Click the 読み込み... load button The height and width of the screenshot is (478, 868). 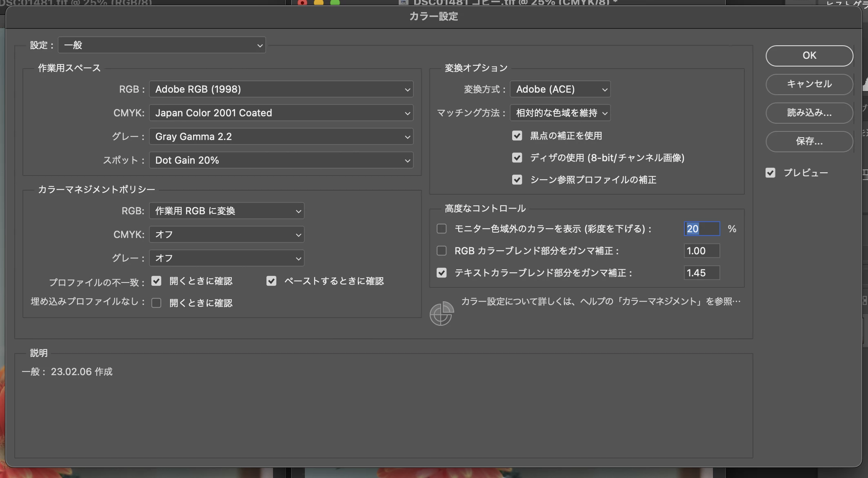coord(809,113)
